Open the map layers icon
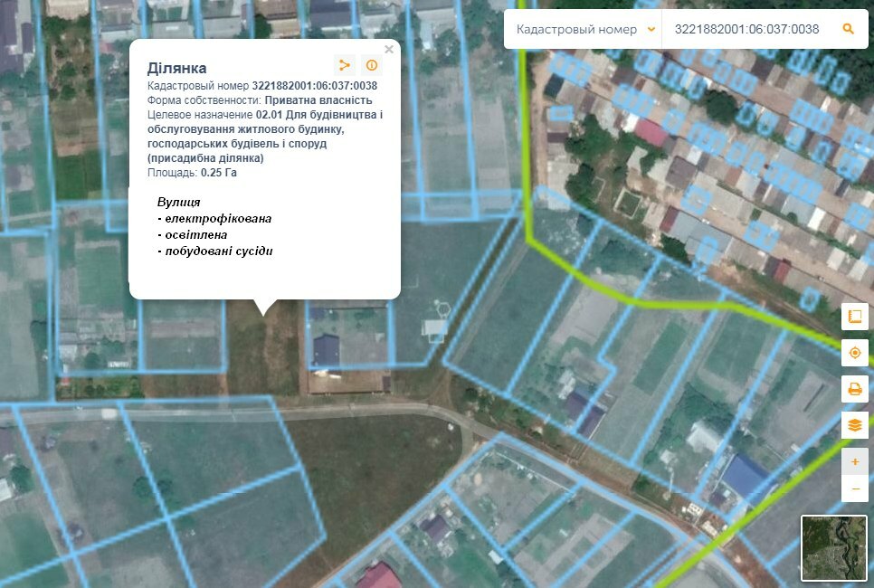Screen dimensions: 874x588 point(854,425)
